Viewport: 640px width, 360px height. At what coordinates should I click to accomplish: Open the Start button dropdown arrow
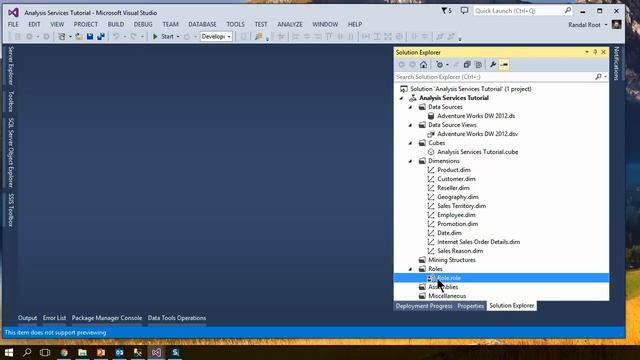[x=178, y=37]
